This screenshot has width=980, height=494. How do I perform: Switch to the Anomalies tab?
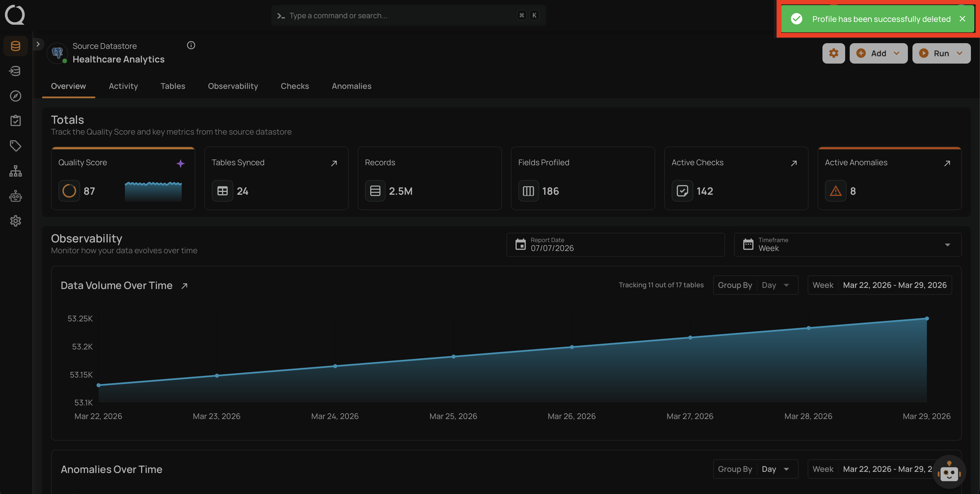[351, 86]
